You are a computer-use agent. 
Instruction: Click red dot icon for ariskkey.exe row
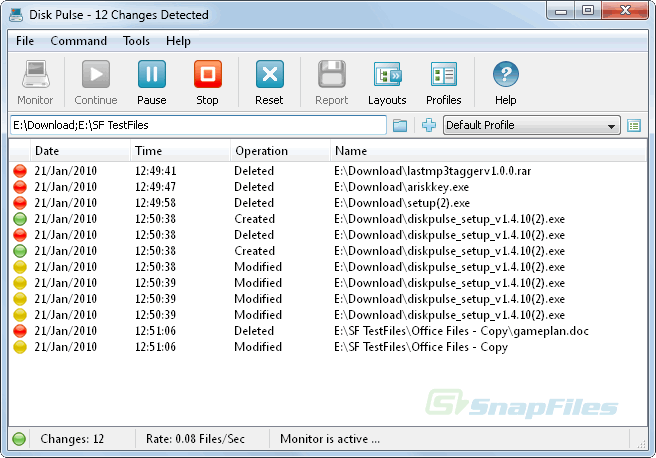point(20,187)
